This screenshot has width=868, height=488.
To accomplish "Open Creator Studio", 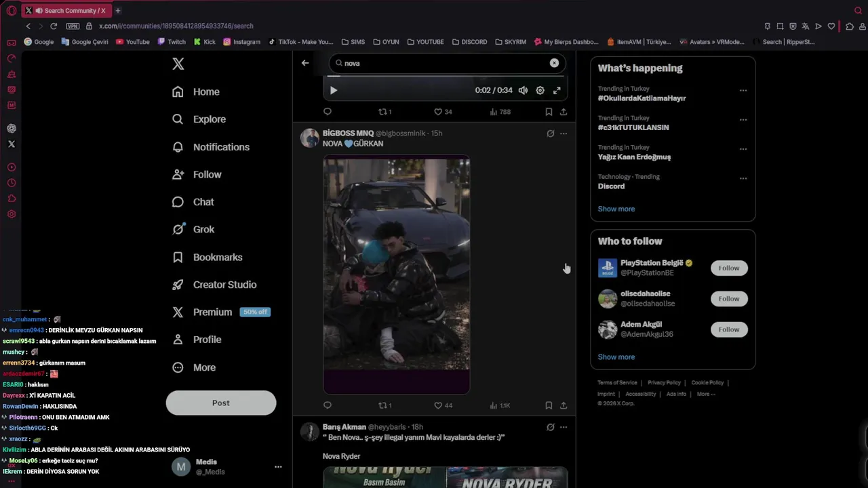I will 214,285.
